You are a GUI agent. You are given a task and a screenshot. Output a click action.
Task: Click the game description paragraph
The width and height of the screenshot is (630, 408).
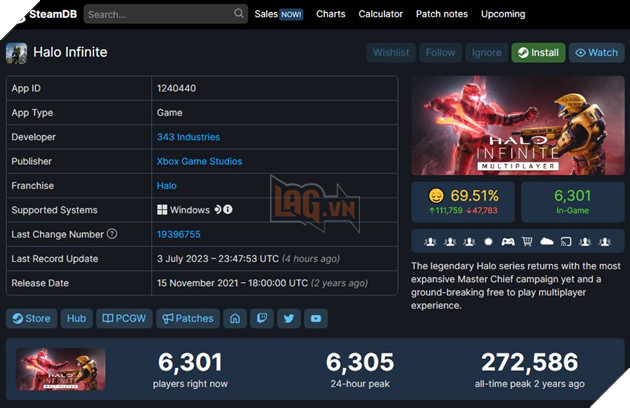point(515,286)
